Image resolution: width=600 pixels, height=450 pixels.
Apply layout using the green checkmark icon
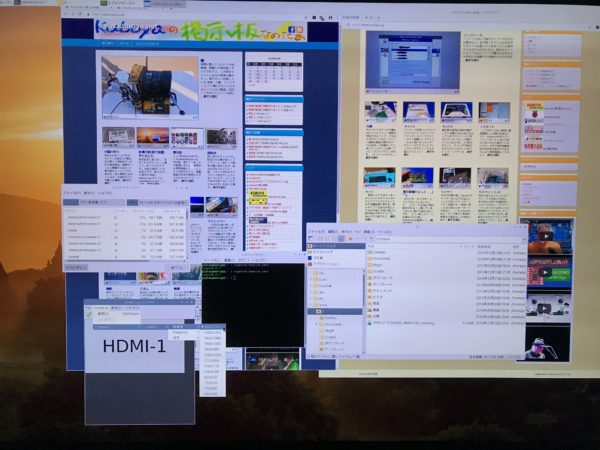(89, 315)
